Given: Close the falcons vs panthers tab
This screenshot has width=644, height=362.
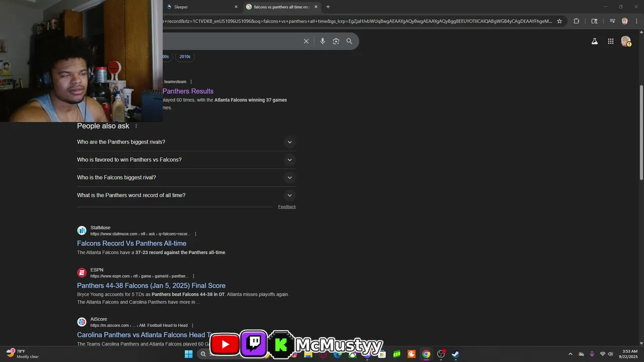Looking at the screenshot, I should point(316,7).
